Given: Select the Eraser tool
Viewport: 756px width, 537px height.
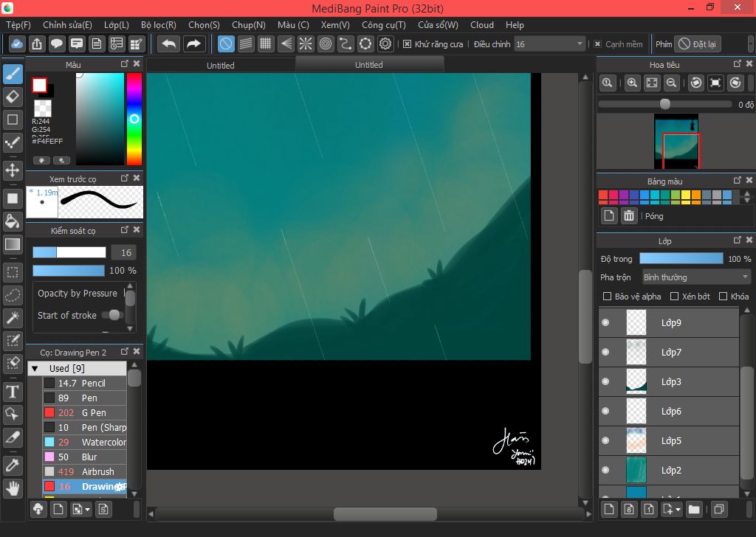Looking at the screenshot, I should [x=13, y=97].
